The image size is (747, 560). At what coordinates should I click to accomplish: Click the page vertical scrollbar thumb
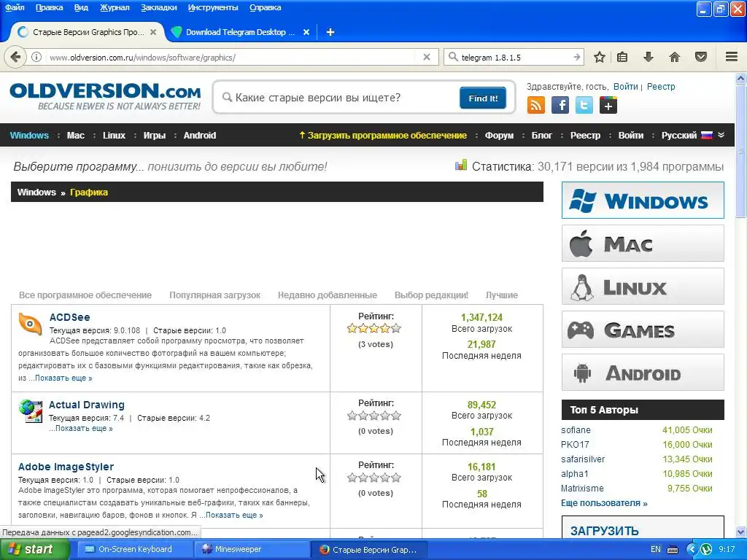[740, 152]
